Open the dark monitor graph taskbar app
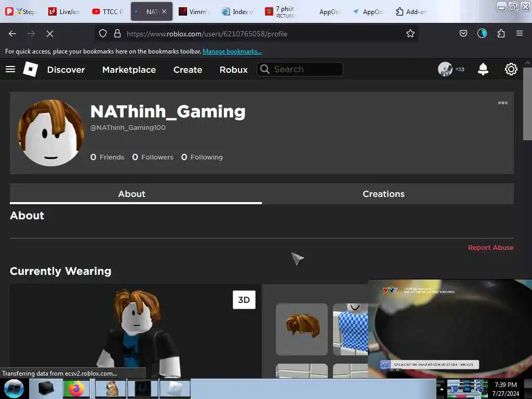 tap(142, 389)
